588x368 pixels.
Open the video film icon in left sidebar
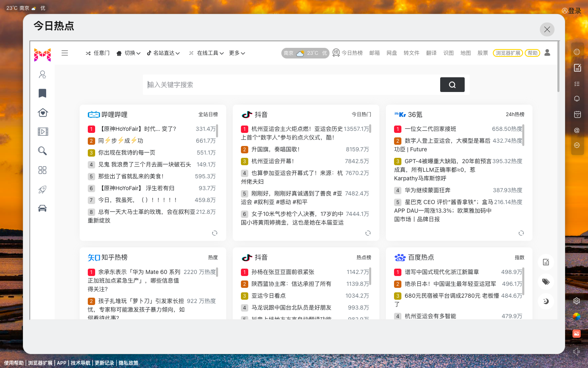42,131
